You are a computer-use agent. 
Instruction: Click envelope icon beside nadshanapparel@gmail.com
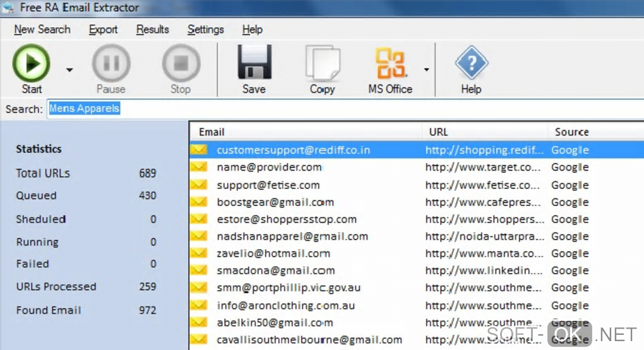pyautogui.click(x=199, y=236)
